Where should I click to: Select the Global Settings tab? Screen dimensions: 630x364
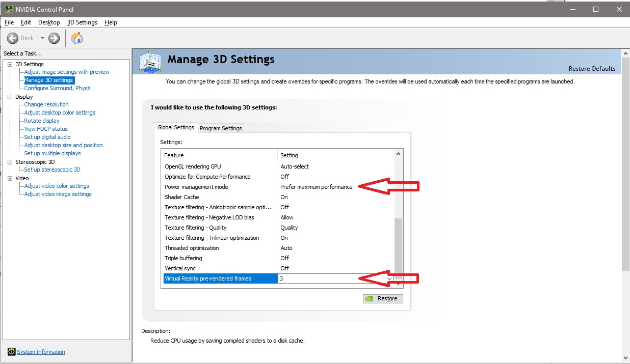click(176, 127)
